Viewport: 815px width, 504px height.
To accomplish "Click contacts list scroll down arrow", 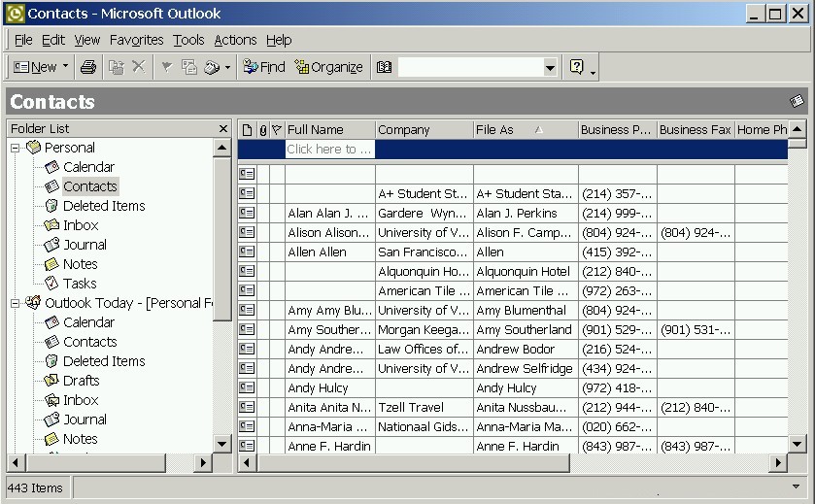I will [798, 443].
